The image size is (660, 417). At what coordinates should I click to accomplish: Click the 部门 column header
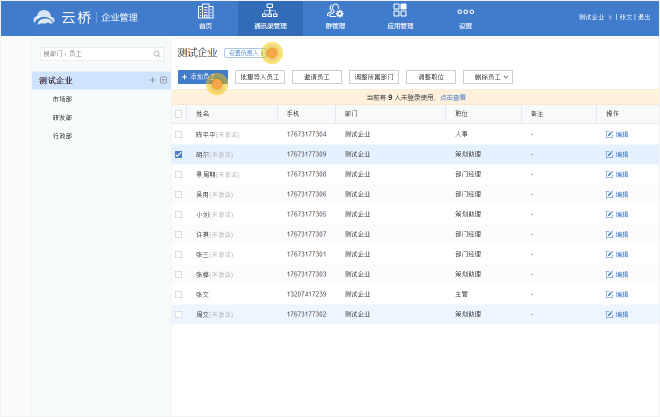[351, 114]
